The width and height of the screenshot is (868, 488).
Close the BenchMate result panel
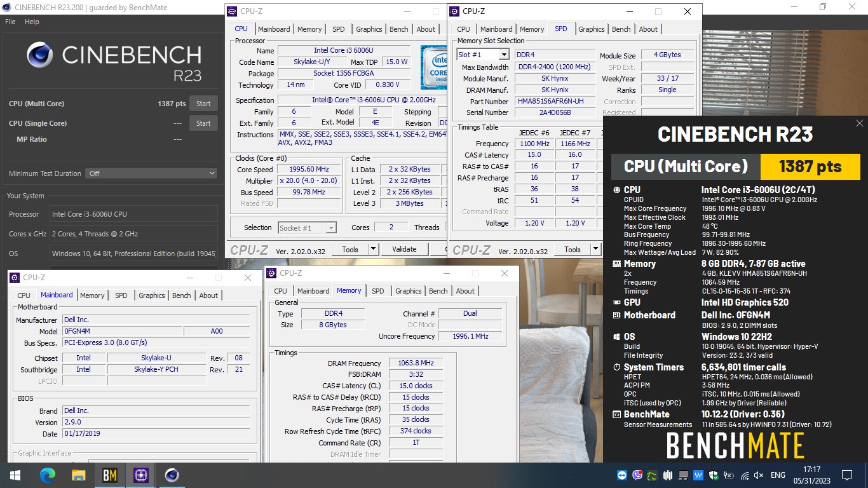(860, 123)
